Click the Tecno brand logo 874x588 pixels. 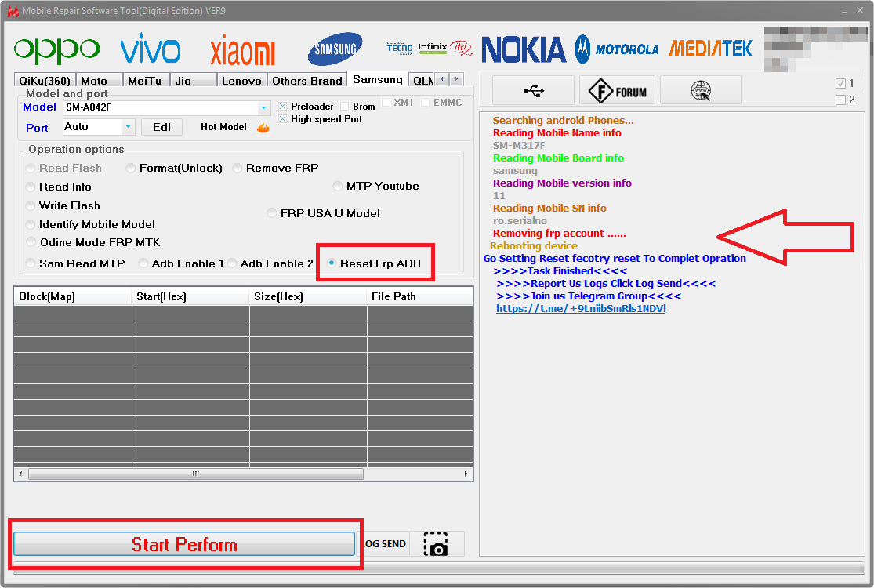(400, 49)
